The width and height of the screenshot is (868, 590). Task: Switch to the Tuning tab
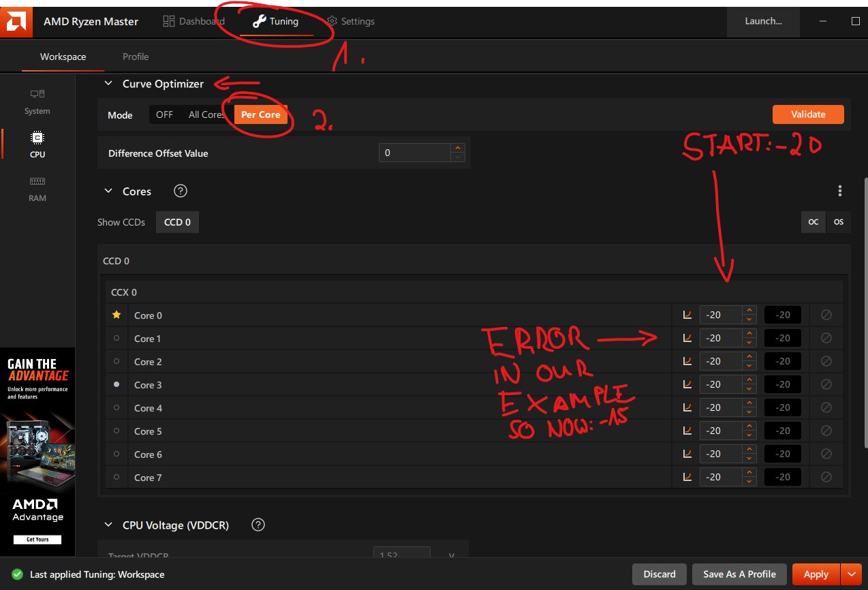click(275, 21)
